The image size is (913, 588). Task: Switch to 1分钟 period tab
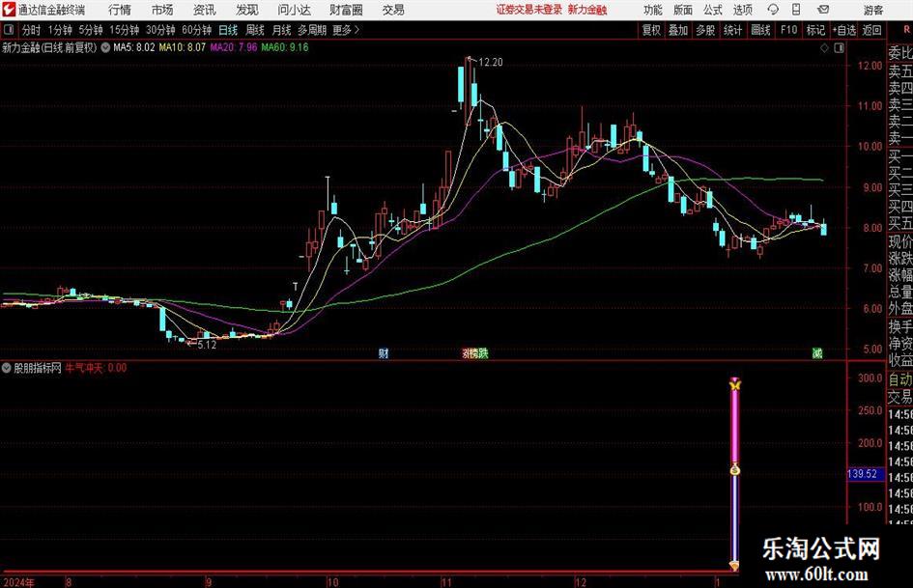[x=60, y=30]
